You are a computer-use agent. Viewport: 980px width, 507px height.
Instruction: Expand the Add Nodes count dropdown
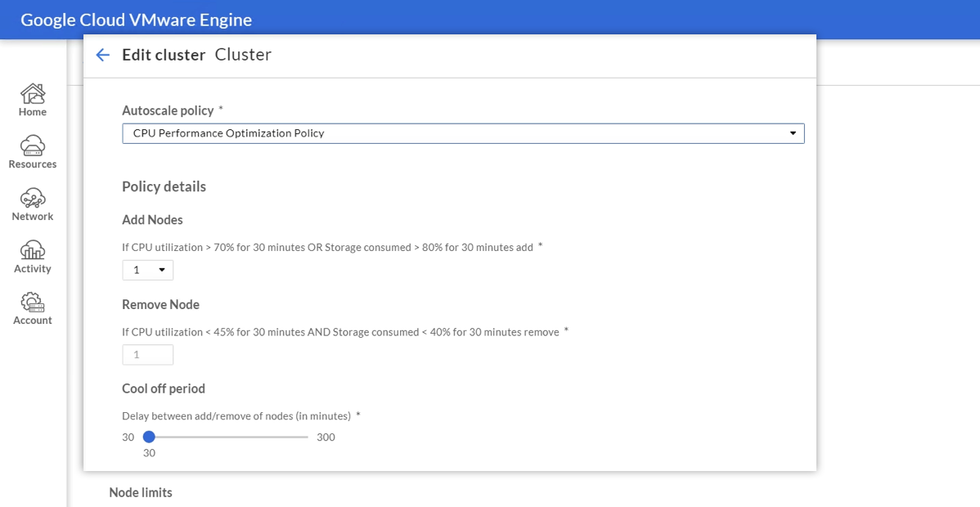click(x=147, y=270)
